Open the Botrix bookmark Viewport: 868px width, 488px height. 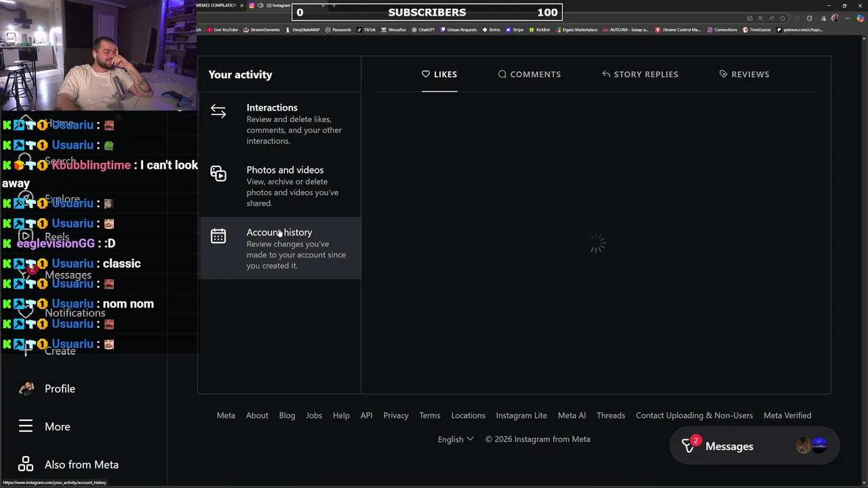(x=491, y=30)
